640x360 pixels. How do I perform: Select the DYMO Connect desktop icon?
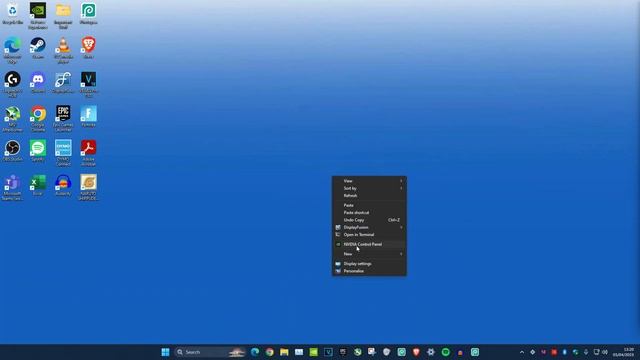pos(63,153)
